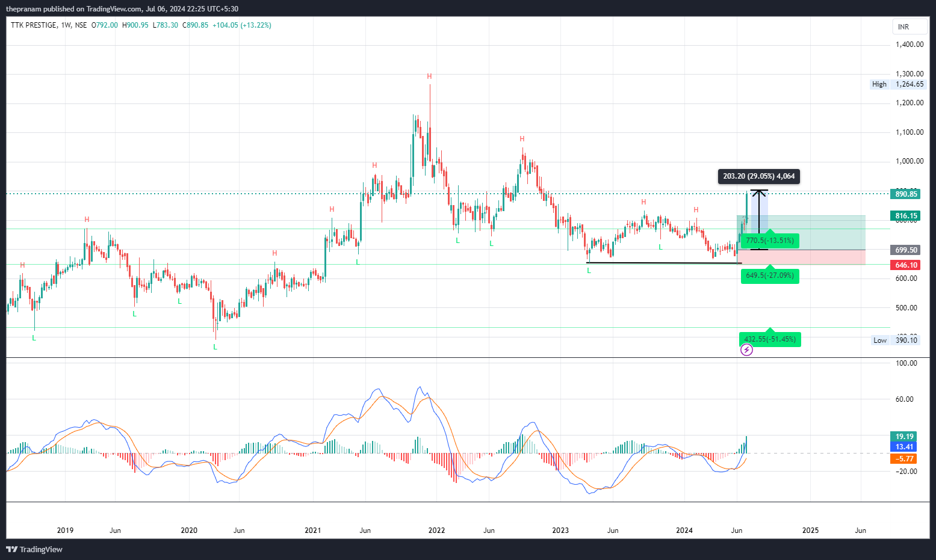The height and width of the screenshot is (560, 936).
Task: Click the 1,000.00 price scale label
Action: pos(910,161)
